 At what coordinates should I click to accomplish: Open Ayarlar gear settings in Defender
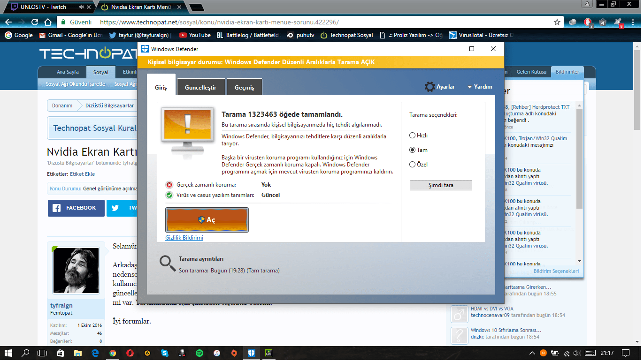point(440,87)
